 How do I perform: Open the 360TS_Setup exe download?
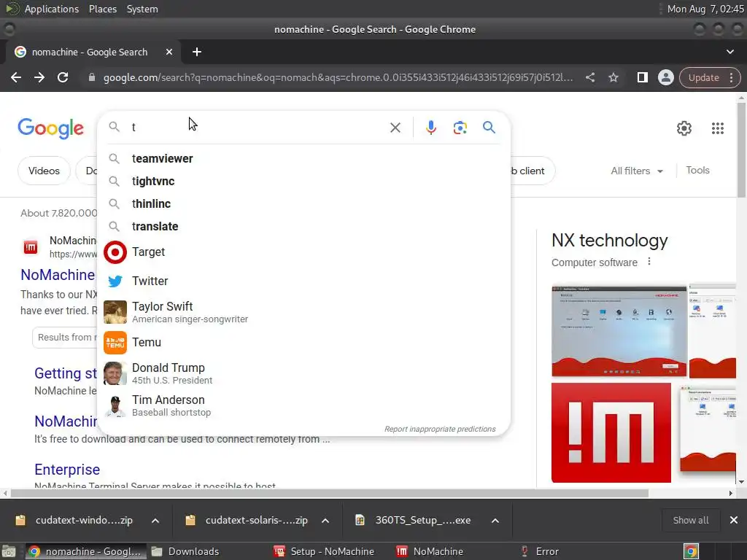414,521
